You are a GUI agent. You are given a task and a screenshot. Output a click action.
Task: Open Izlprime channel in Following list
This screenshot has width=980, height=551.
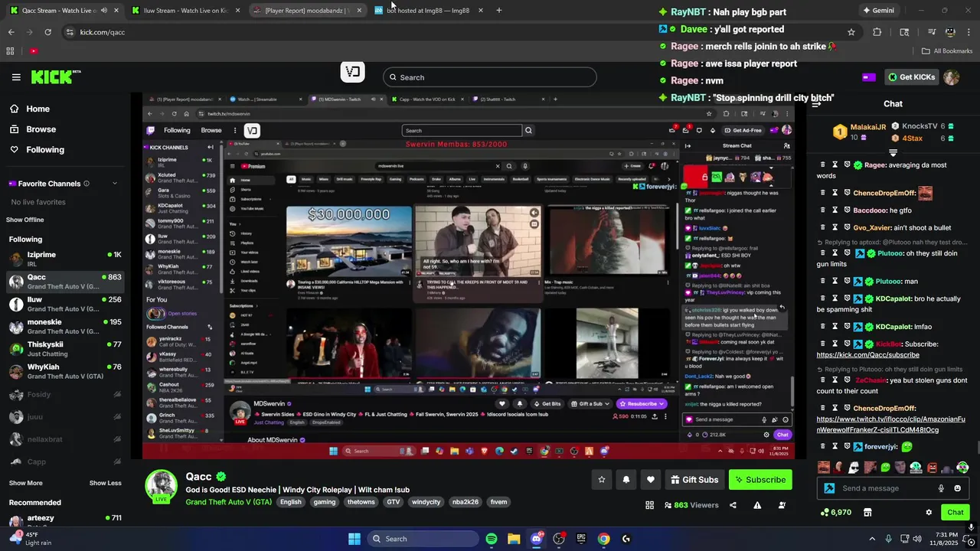click(65, 259)
